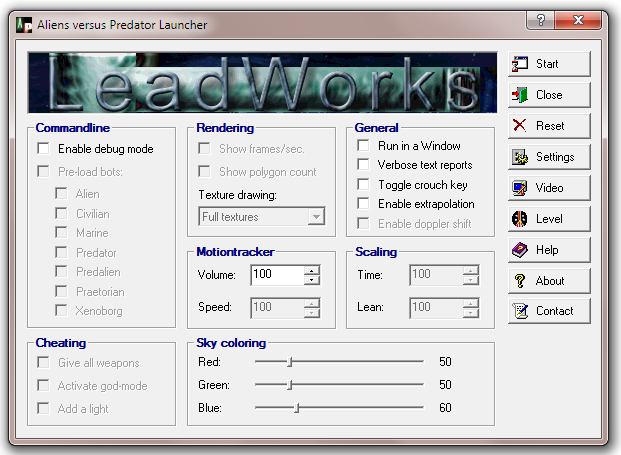This screenshot has width=621, height=455.
Task: Click the Level globe icon
Action: tap(520, 219)
